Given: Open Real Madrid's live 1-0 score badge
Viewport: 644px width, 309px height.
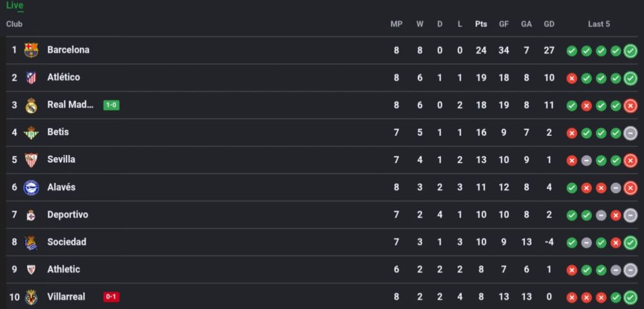Looking at the screenshot, I should coord(111,105).
